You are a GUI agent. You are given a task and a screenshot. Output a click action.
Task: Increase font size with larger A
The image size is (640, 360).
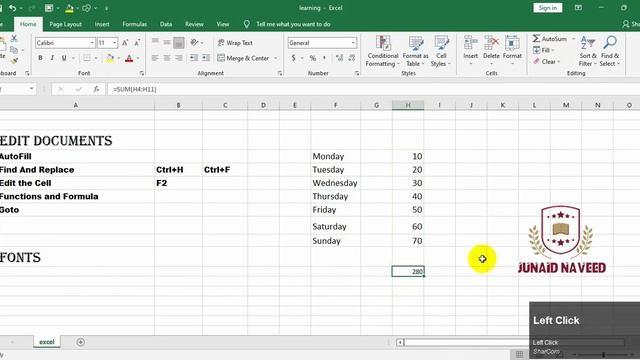(125, 42)
